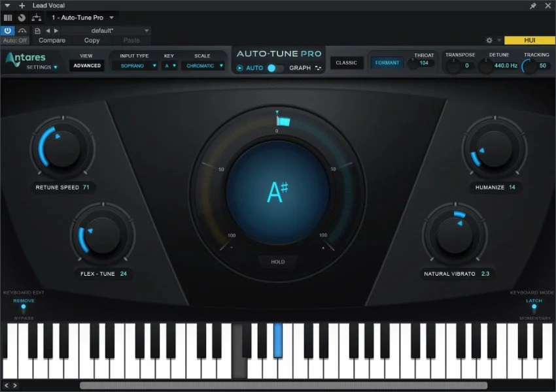Open the preset file page icon
This screenshot has width=556, height=392.
[x=38, y=31]
